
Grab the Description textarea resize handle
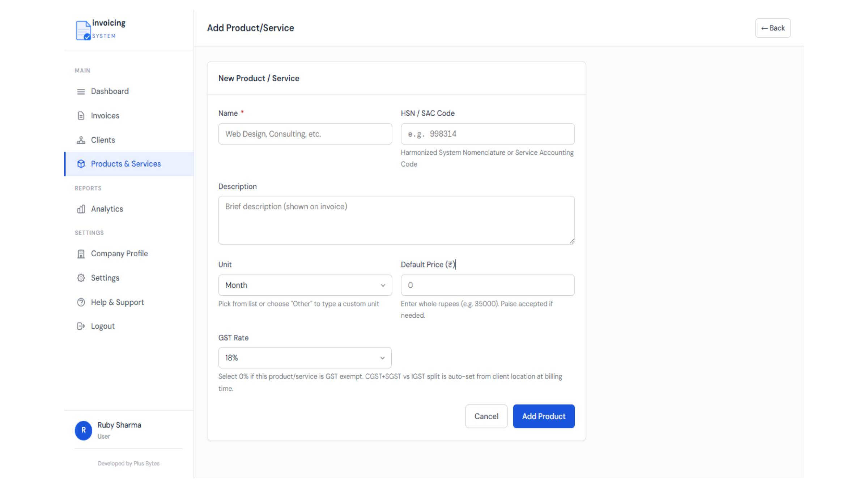[571, 241]
